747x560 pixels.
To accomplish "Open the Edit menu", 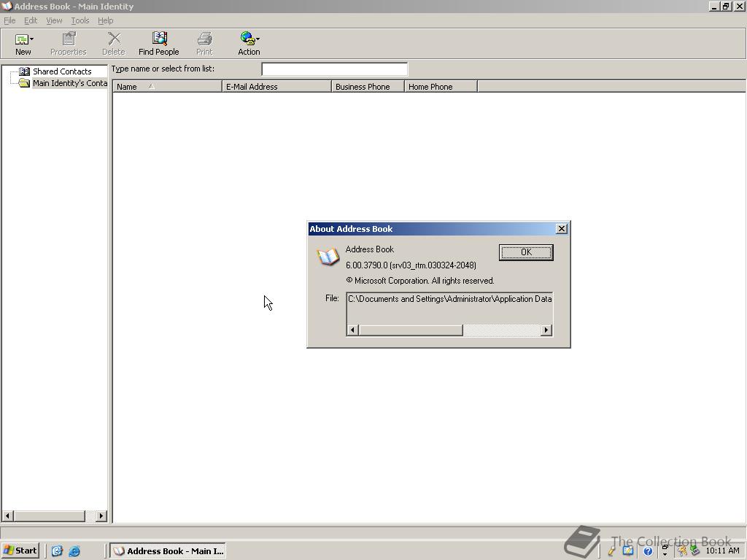I will pos(31,20).
